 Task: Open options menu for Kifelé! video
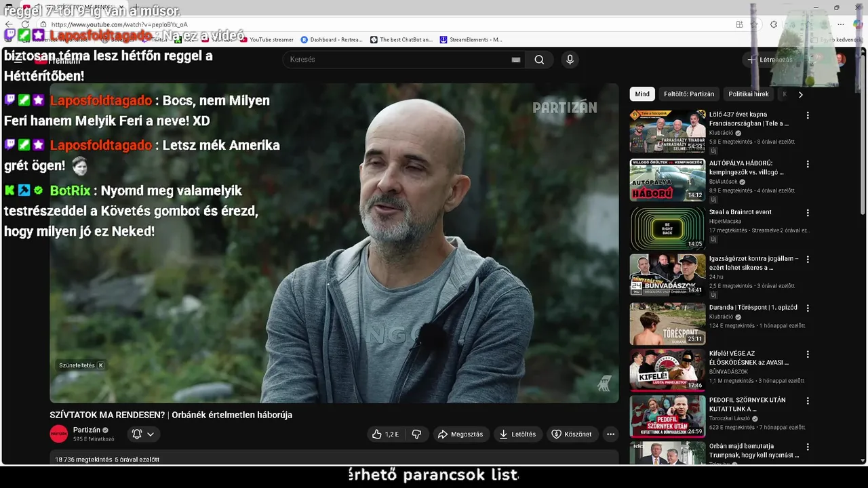pyautogui.click(x=808, y=354)
